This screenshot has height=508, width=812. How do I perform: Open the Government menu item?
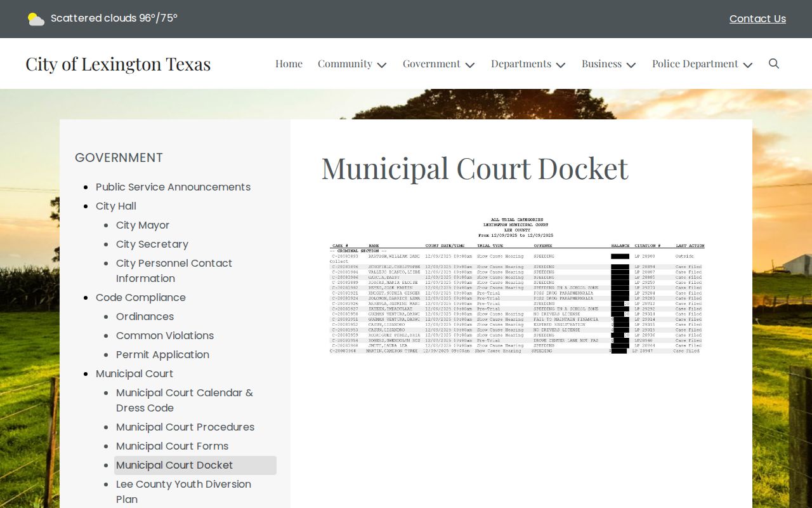(x=431, y=63)
